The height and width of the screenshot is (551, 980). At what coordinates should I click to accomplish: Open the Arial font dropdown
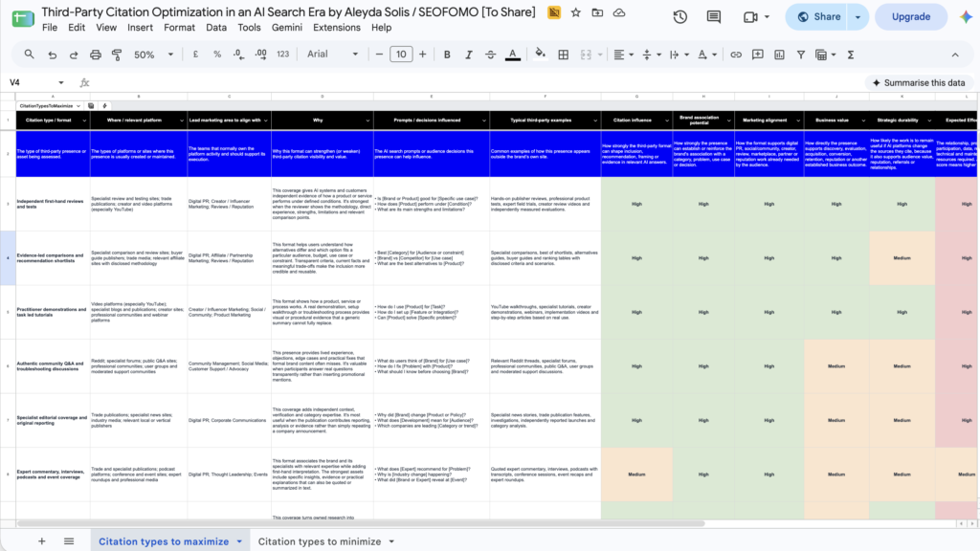pos(332,55)
